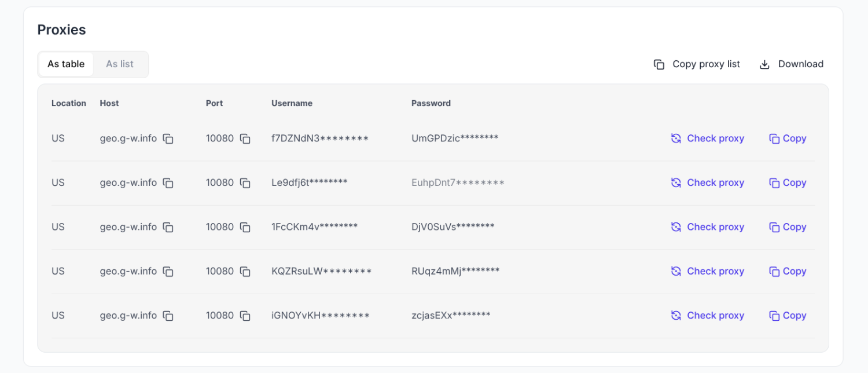Check proxy for f7DZNdN3 username row
This screenshot has height=373, width=868.
[707, 138]
